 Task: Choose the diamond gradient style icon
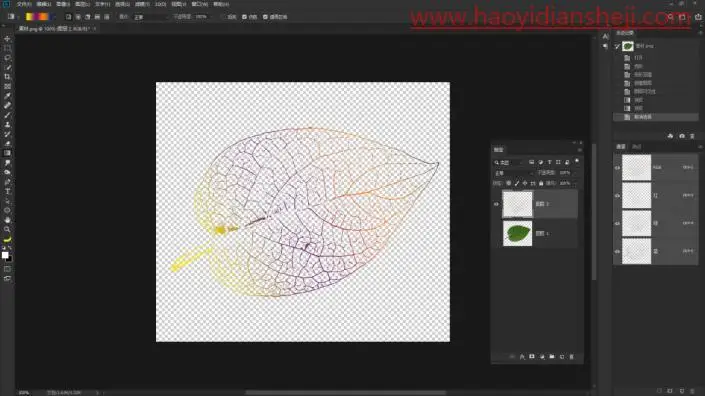tap(107, 17)
